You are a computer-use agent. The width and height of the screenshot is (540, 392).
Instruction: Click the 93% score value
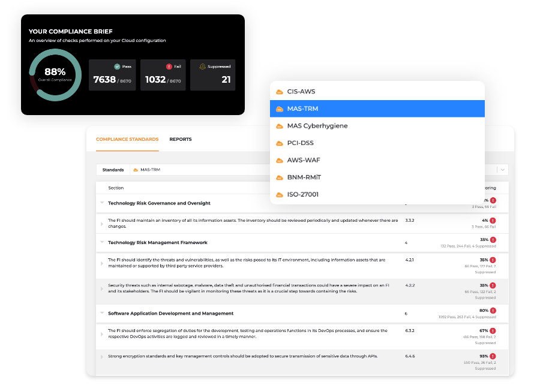pyautogui.click(x=484, y=356)
